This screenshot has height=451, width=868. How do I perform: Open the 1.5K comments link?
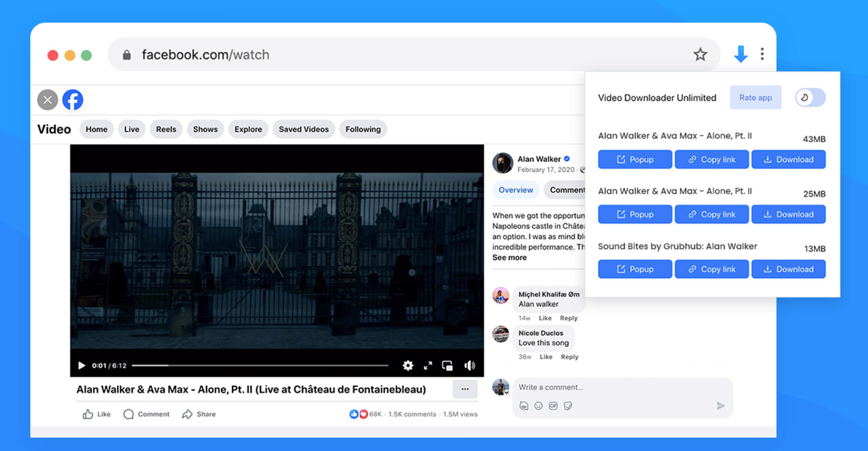point(412,414)
